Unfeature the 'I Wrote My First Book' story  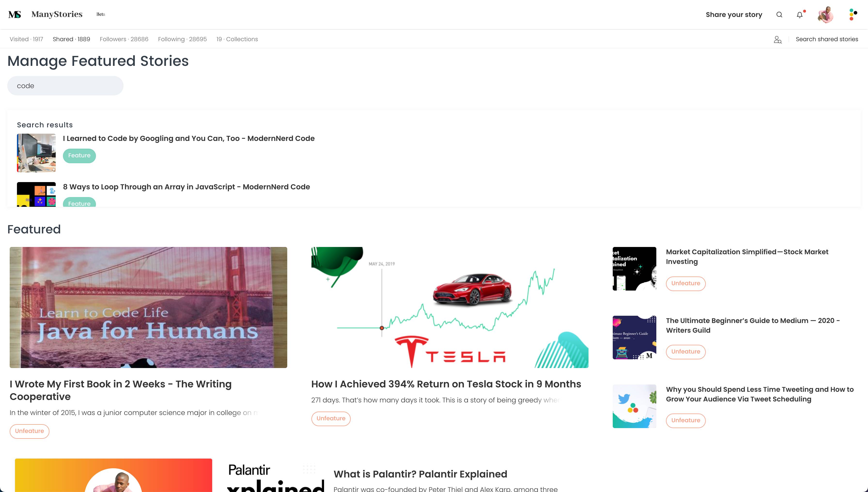click(x=29, y=431)
